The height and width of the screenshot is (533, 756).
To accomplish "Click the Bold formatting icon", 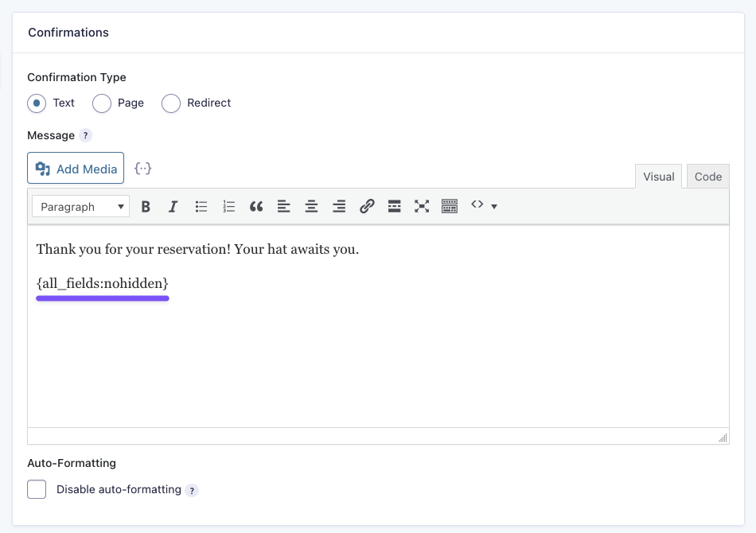I will tap(146, 207).
